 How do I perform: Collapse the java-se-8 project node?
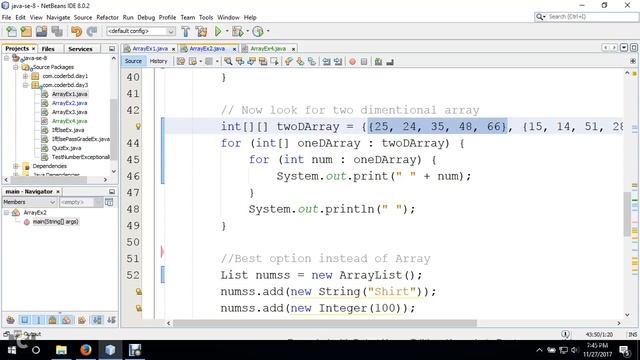point(7,58)
